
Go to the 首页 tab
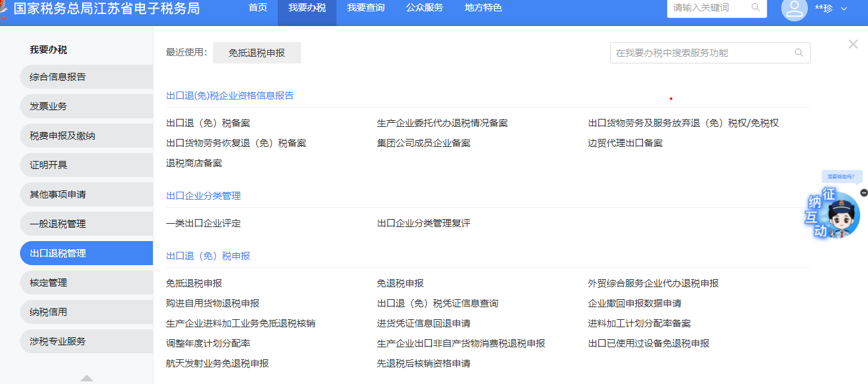(258, 8)
